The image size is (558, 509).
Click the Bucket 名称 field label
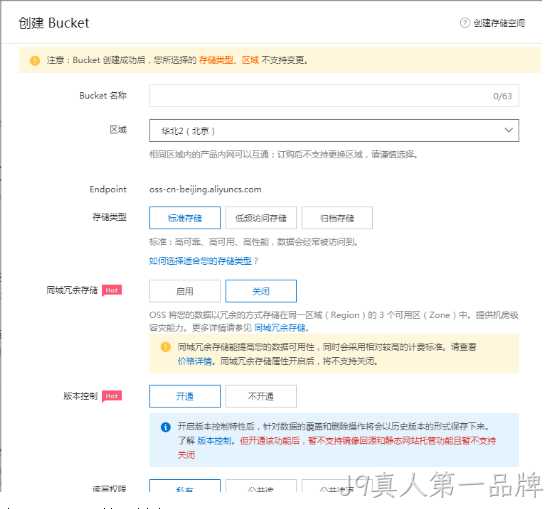point(103,96)
